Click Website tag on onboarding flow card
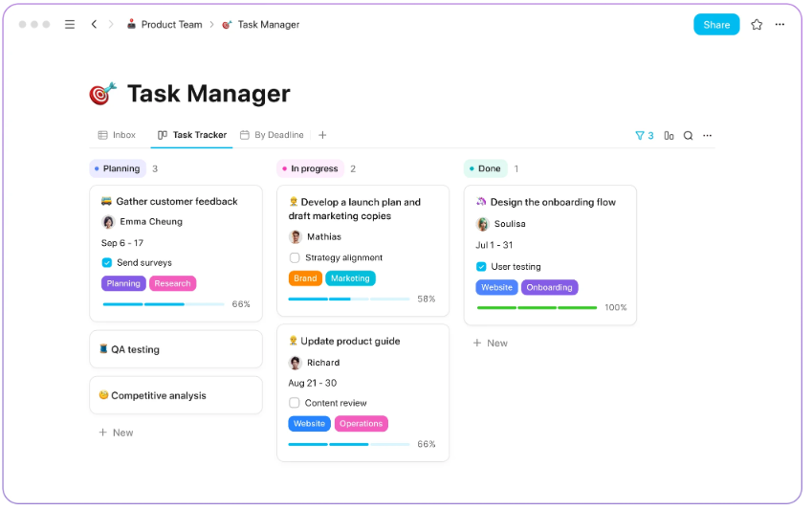 [496, 288]
